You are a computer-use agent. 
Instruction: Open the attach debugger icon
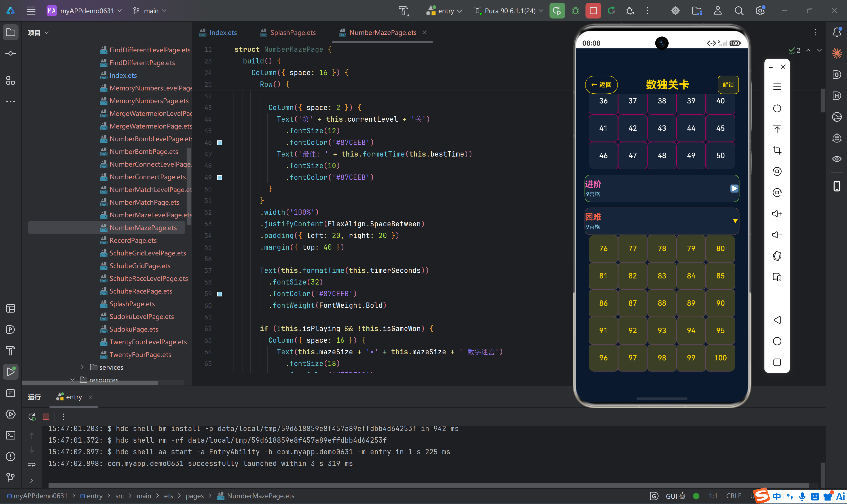coord(629,11)
